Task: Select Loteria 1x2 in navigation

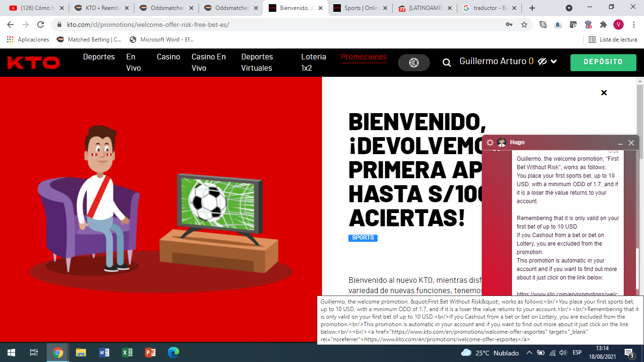Action: [314, 62]
